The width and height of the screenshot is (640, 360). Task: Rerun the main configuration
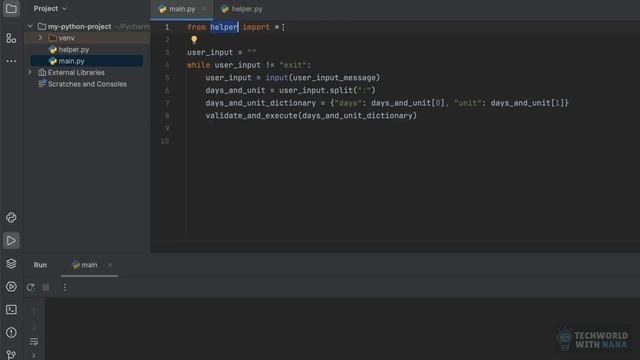point(31,287)
